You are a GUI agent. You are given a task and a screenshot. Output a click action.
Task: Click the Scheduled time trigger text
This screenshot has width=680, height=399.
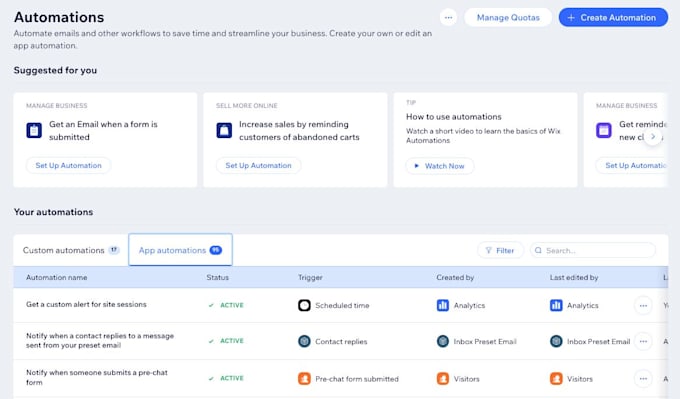point(342,305)
